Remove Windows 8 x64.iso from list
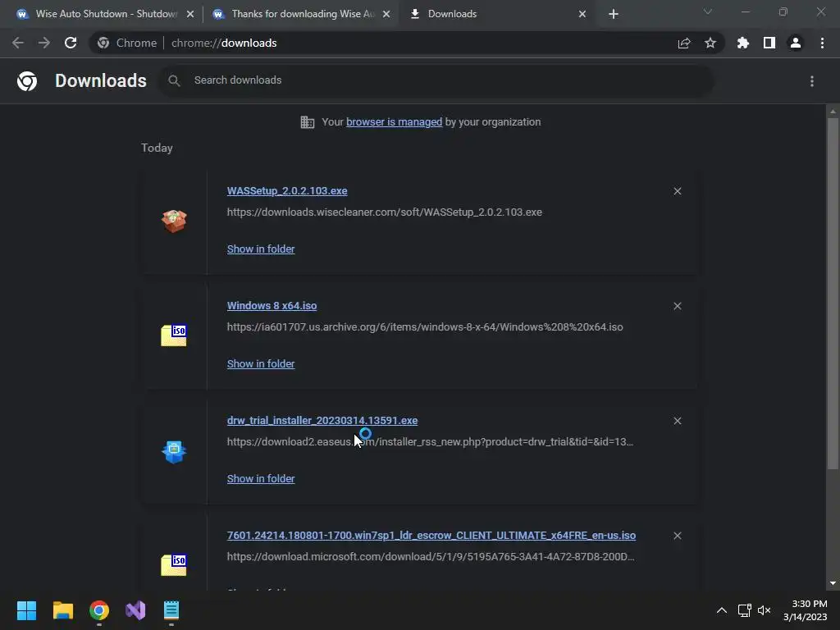This screenshot has width=840, height=630. pos(678,306)
